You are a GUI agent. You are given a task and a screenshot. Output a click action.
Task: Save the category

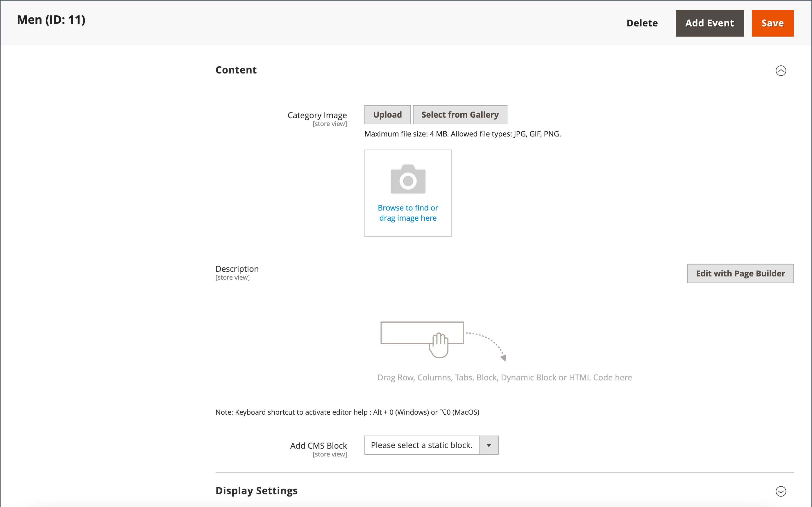coord(772,23)
